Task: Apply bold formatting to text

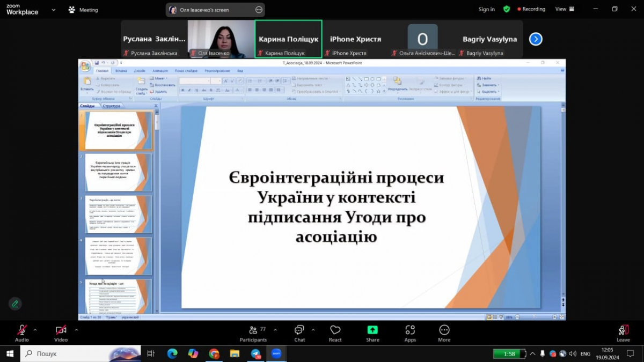Action: tap(183, 90)
